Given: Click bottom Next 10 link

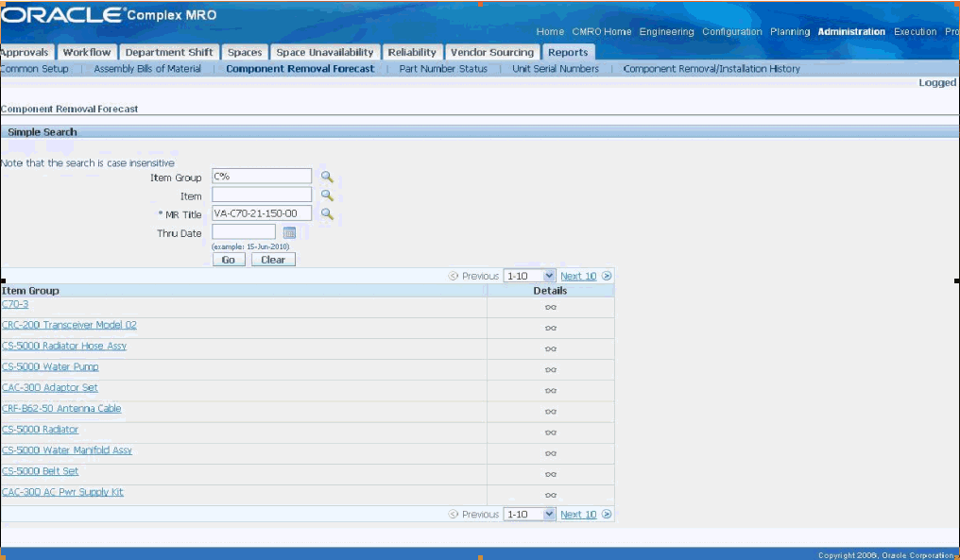Looking at the screenshot, I should point(578,514).
